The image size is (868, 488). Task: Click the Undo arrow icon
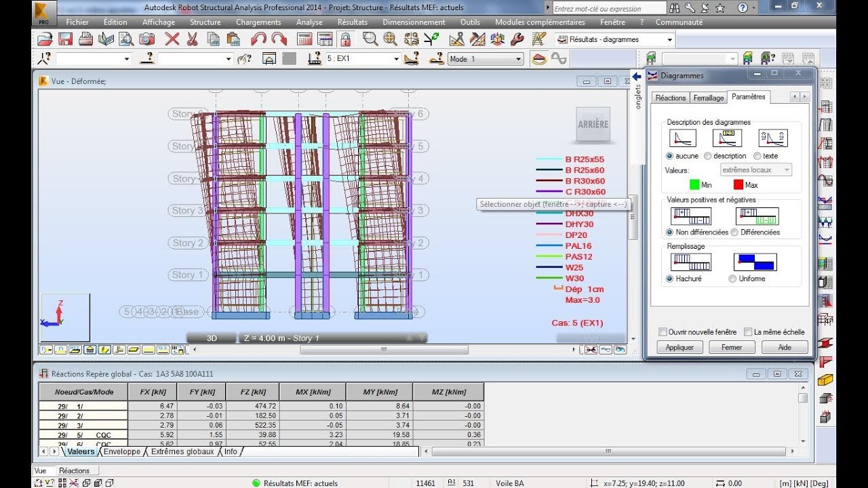coord(258,39)
